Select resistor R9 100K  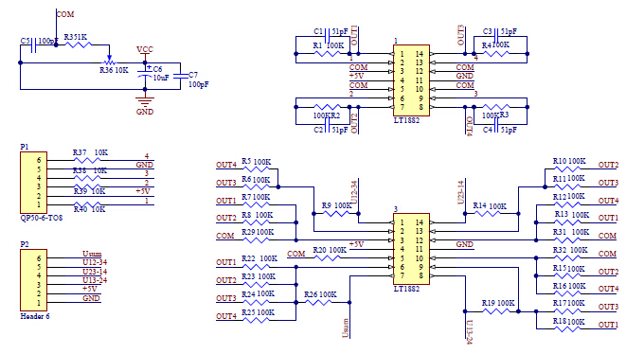[x=335, y=213]
